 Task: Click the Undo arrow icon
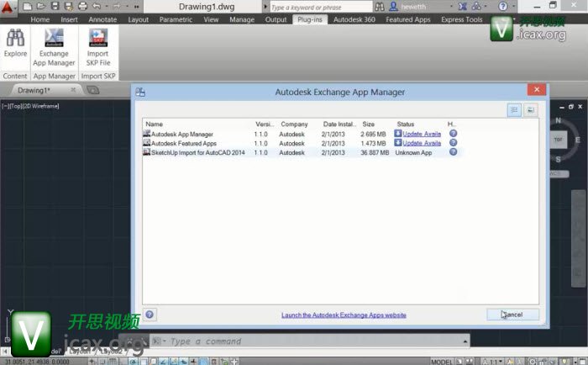click(97, 7)
